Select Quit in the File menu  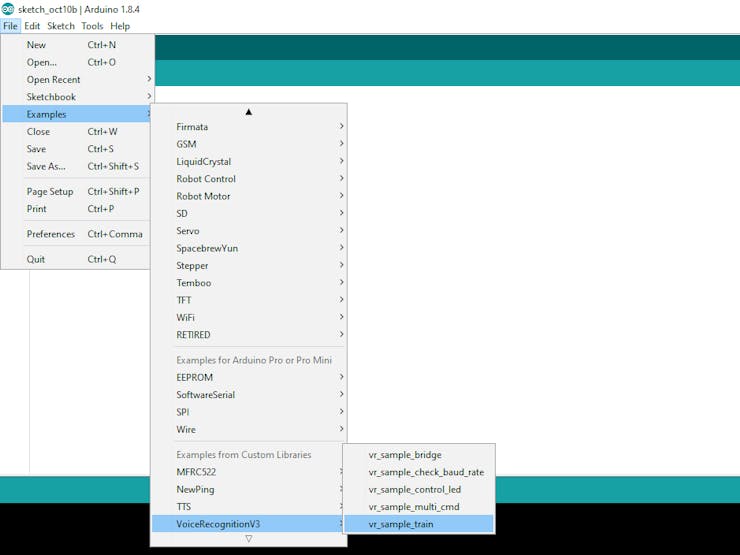[x=77, y=259]
